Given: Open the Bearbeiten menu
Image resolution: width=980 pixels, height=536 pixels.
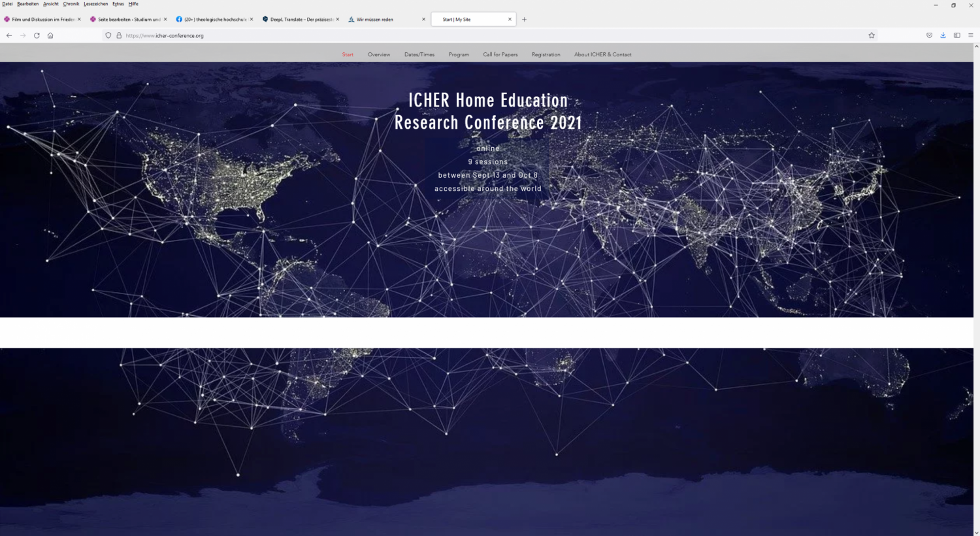Looking at the screenshot, I should tap(27, 4).
